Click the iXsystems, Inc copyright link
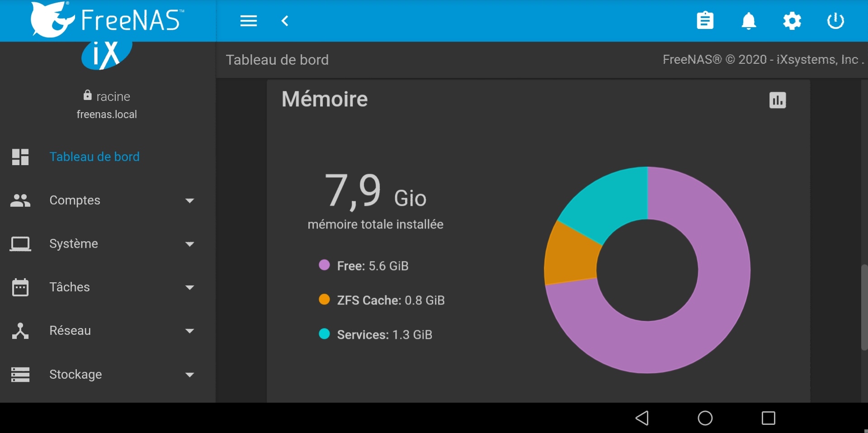 pyautogui.click(x=817, y=60)
